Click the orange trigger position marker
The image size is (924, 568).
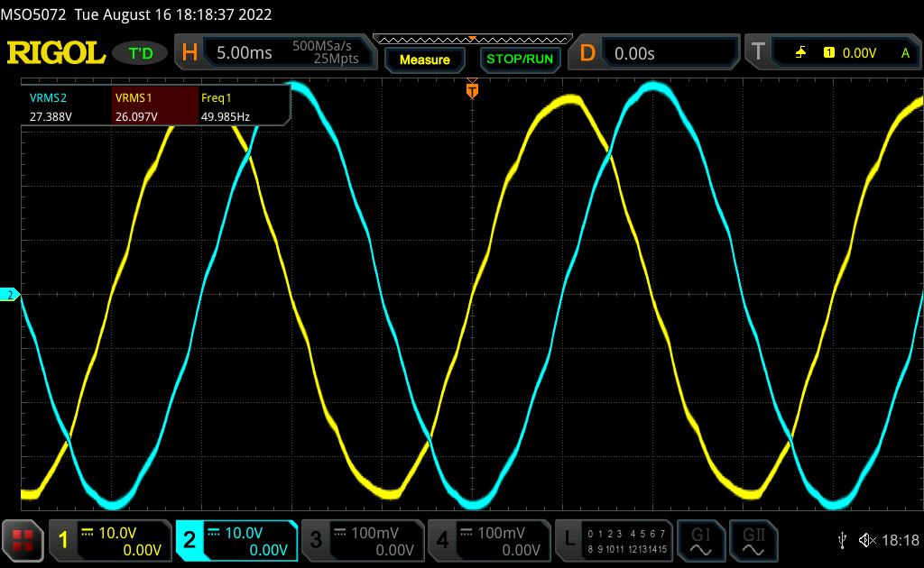[x=471, y=90]
